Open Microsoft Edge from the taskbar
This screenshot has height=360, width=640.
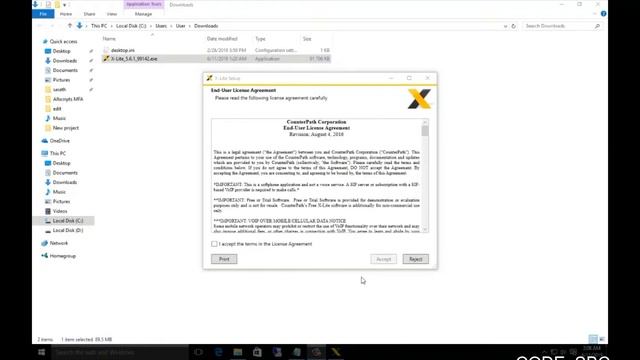[218, 352]
